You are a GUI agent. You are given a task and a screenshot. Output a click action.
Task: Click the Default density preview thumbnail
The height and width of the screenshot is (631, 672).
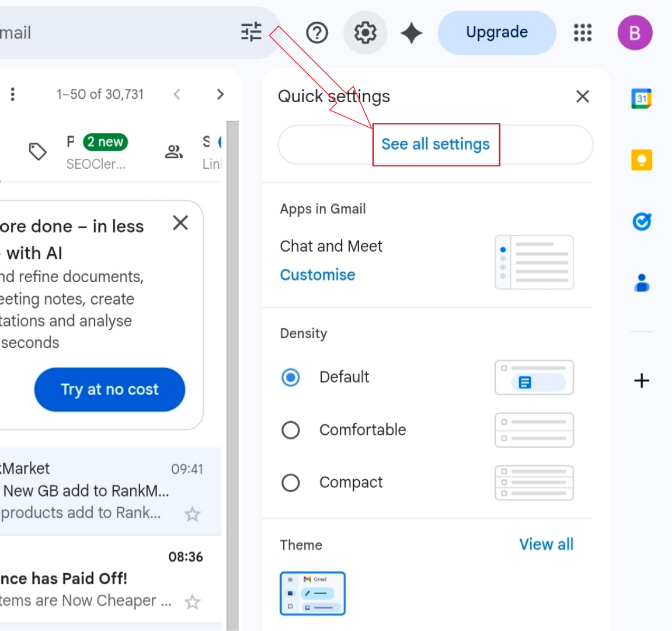click(534, 377)
